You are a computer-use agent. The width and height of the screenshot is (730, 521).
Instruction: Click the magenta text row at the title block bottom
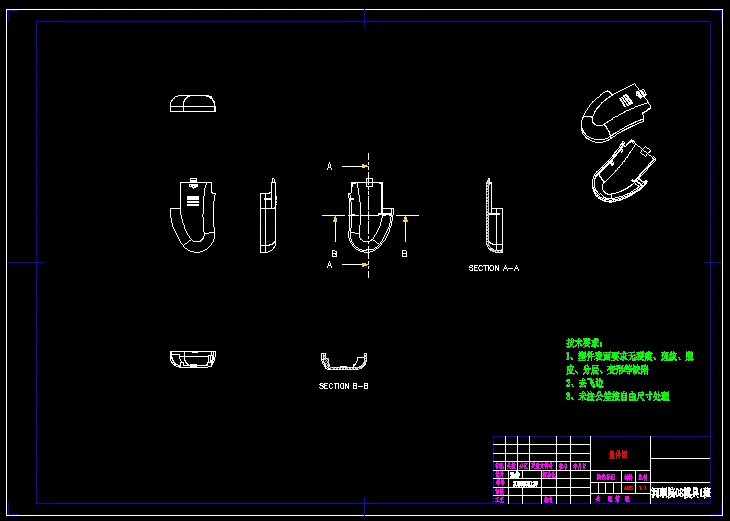coord(613,499)
